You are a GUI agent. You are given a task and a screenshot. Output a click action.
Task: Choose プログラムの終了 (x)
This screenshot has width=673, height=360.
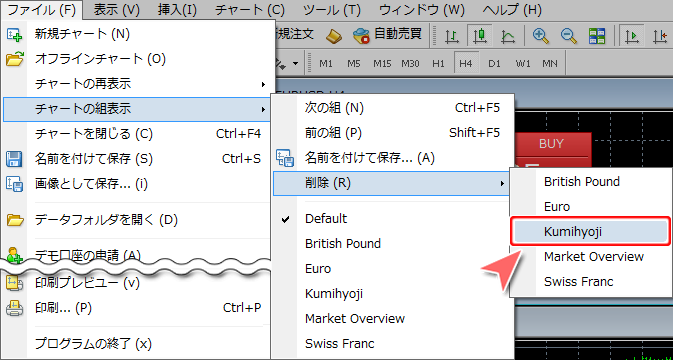[136, 343]
